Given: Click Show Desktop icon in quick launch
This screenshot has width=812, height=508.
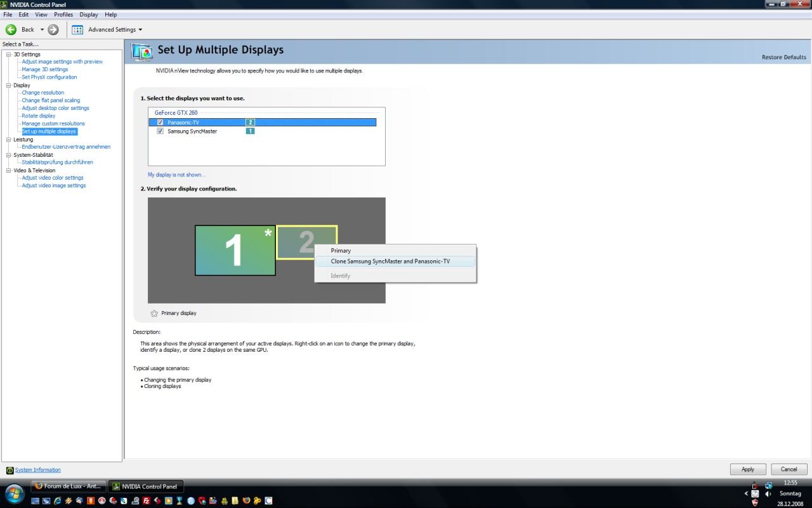Looking at the screenshot, I should click(x=35, y=501).
